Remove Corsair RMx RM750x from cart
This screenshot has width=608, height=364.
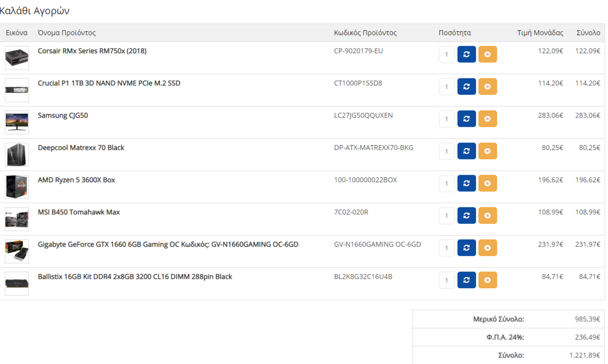(488, 54)
